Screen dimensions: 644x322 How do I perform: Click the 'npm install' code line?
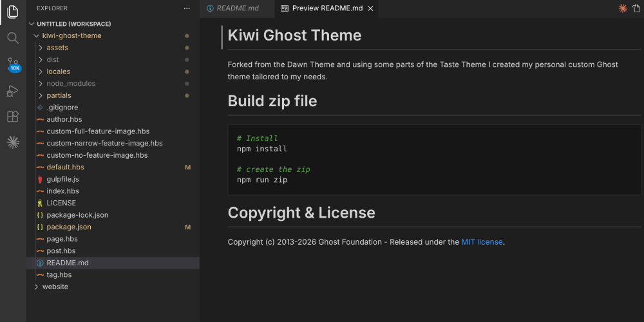[262, 149]
